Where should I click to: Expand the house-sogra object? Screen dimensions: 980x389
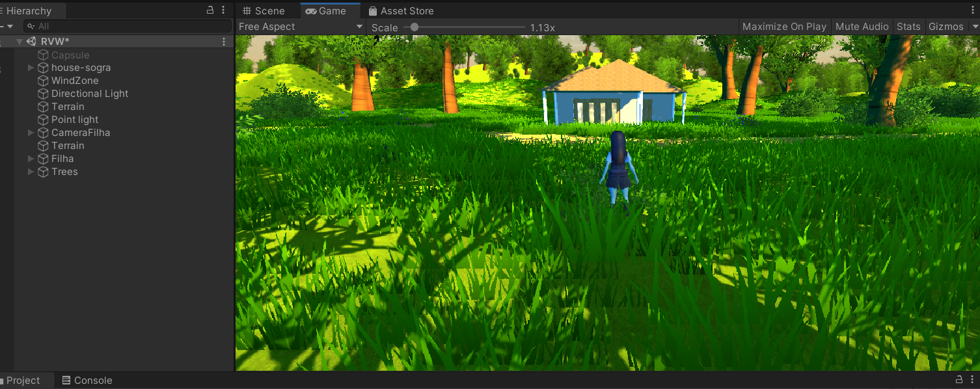click(x=31, y=68)
